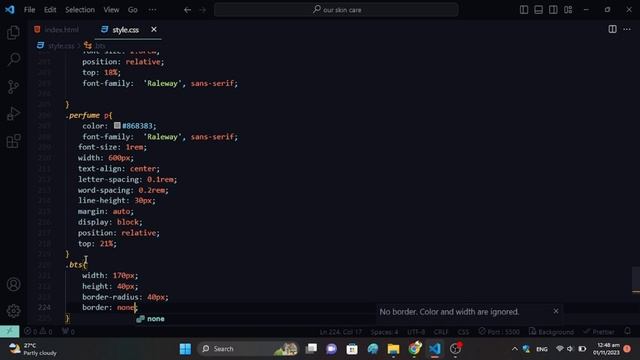This screenshot has width=640, height=360.
Task: Open the Accounts menu
Action: click(x=13, y=284)
